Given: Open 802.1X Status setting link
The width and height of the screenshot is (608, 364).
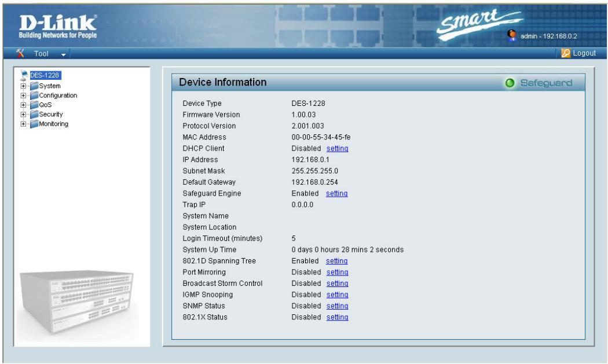Looking at the screenshot, I should coord(338,317).
